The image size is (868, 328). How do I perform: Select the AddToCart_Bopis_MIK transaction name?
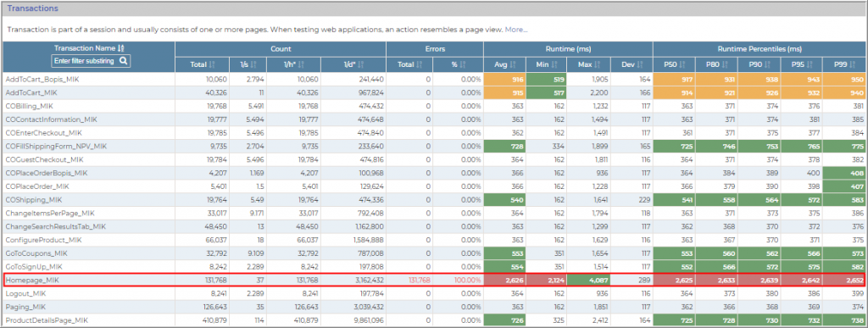tap(42, 79)
